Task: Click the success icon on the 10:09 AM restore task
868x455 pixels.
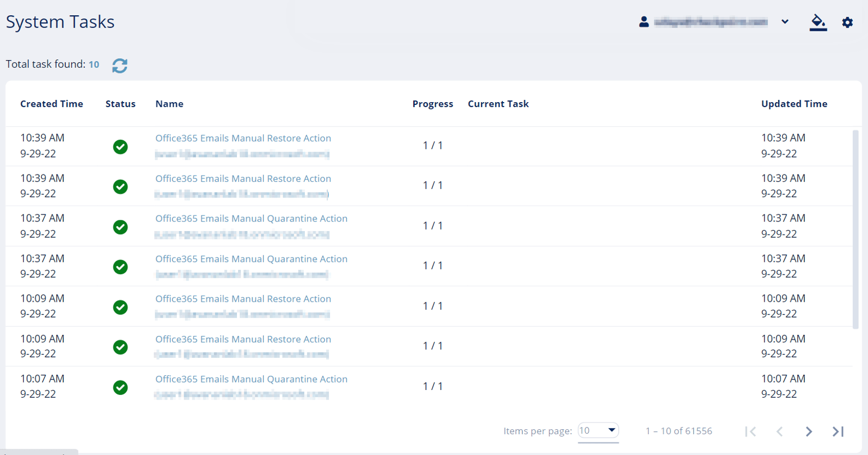Action: pyautogui.click(x=120, y=307)
